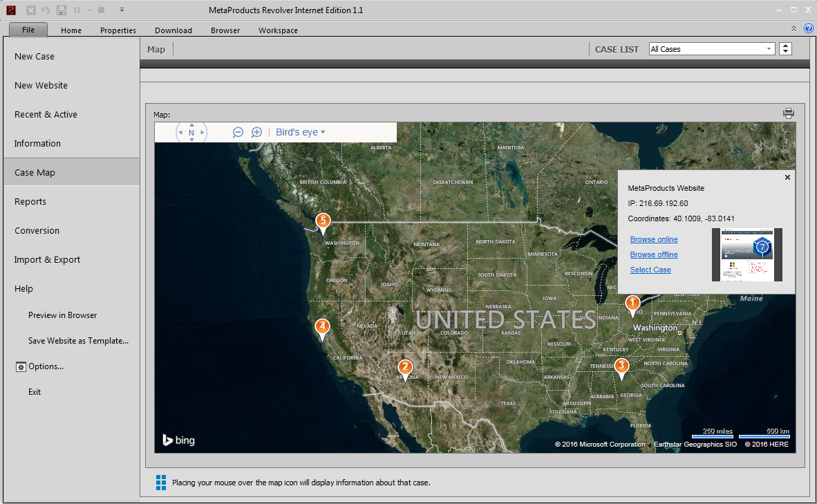The height and width of the screenshot is (504, 817).
Task: Switch to the Download tab
Action: tap(173, 30)
